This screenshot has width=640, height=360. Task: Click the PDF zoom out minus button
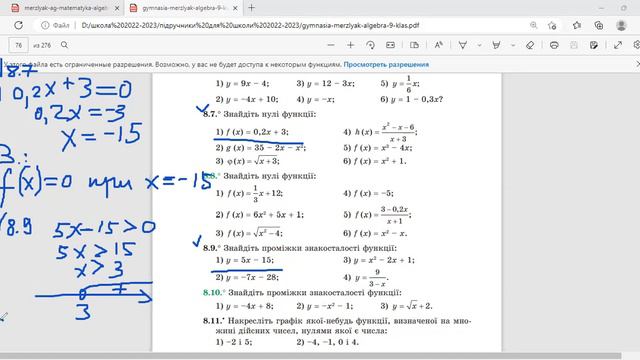pyautogui.click(x=331, y=45)
